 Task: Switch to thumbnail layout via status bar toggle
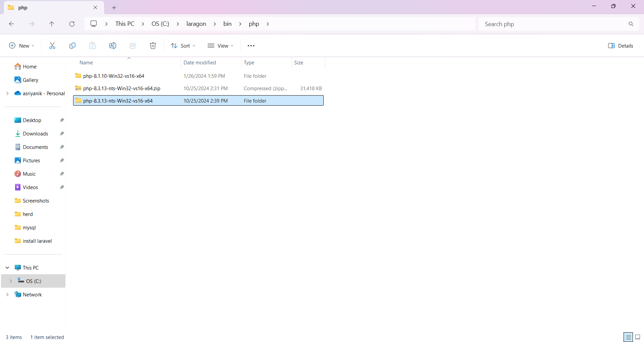[638, 337]
